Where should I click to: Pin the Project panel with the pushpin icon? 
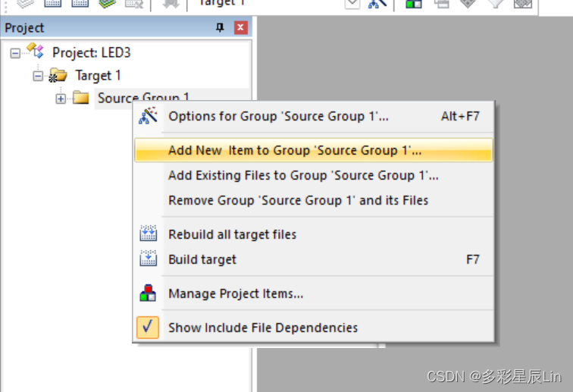220,27
